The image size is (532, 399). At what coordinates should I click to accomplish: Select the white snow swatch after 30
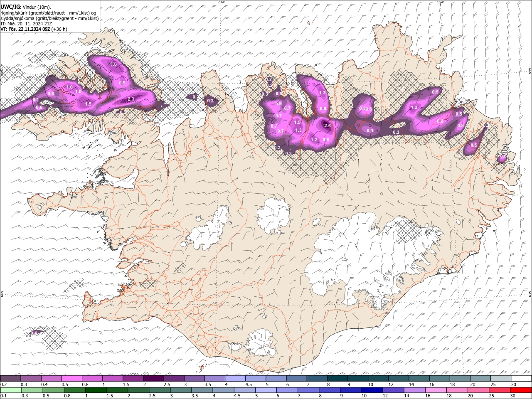point(522,379)
